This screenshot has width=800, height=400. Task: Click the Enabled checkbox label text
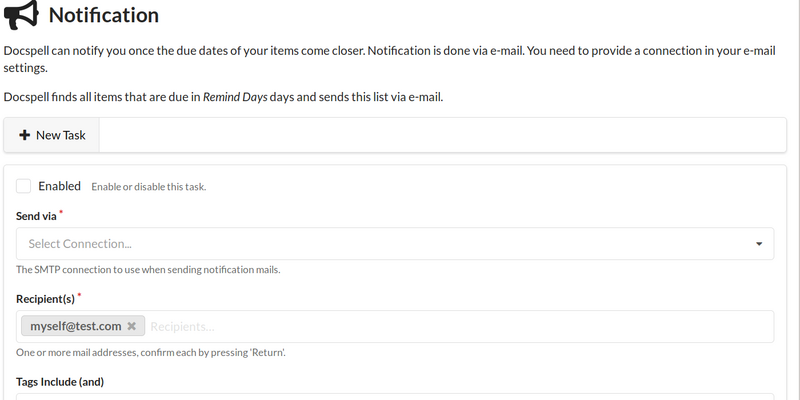(59, 186)
